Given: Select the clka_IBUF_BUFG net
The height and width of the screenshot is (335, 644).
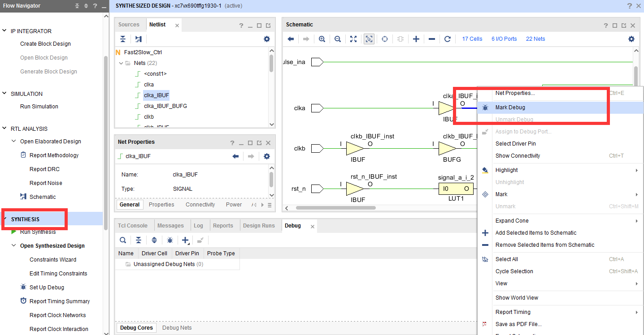Looking at the screenshot, I should click(165, 106).
